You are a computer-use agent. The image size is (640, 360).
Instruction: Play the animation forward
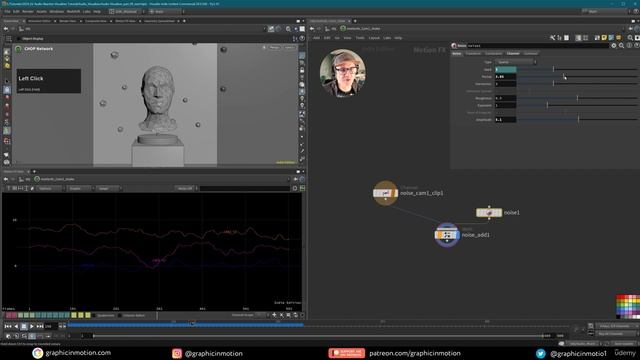coord(31,327)
